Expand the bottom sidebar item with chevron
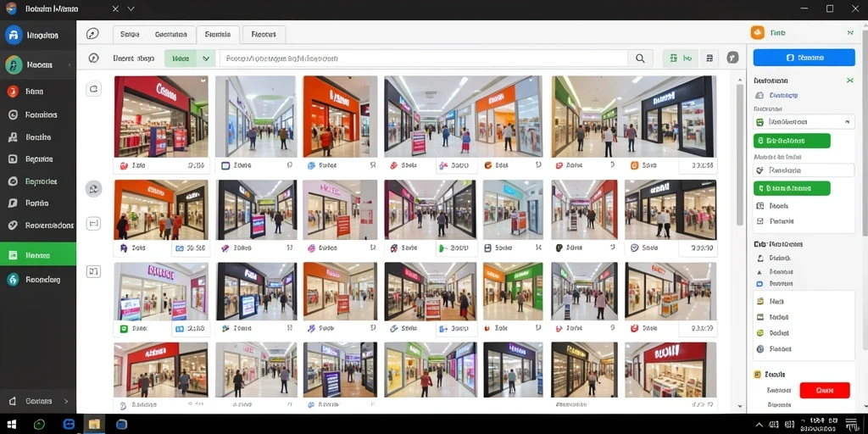The width and height of the screenshot is (868, 434). (x=38, y=401)
